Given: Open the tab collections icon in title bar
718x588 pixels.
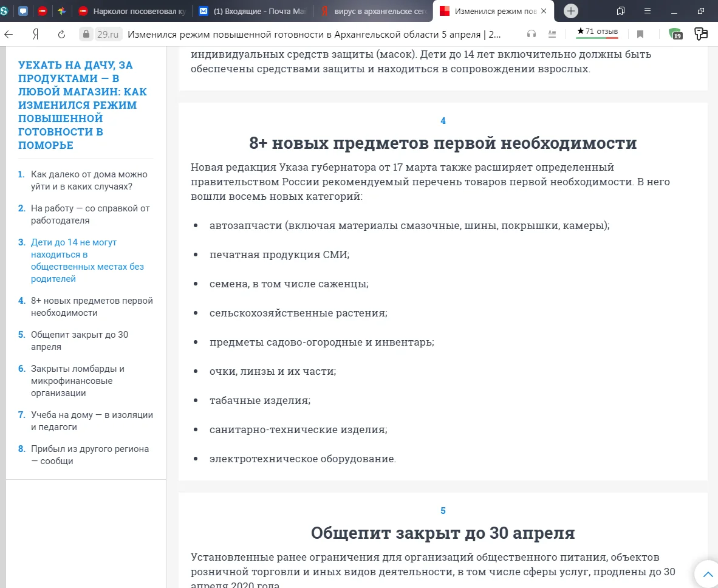Looking at the screenshot, I should 621,11.
